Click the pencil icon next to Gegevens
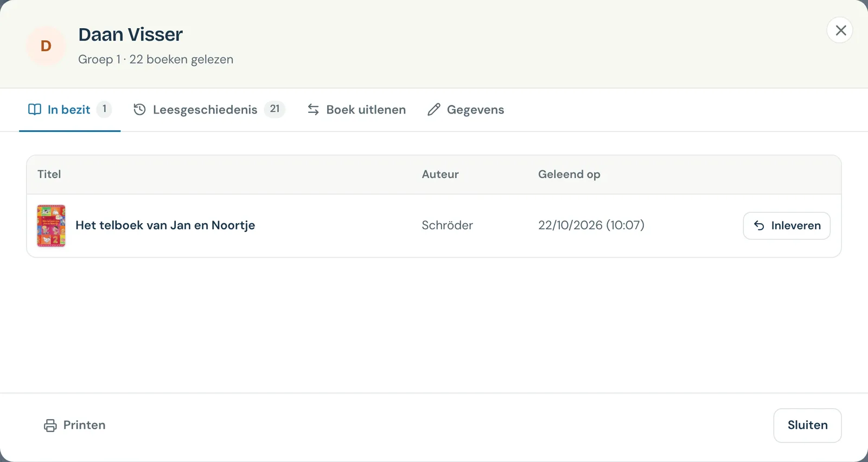 433,110
